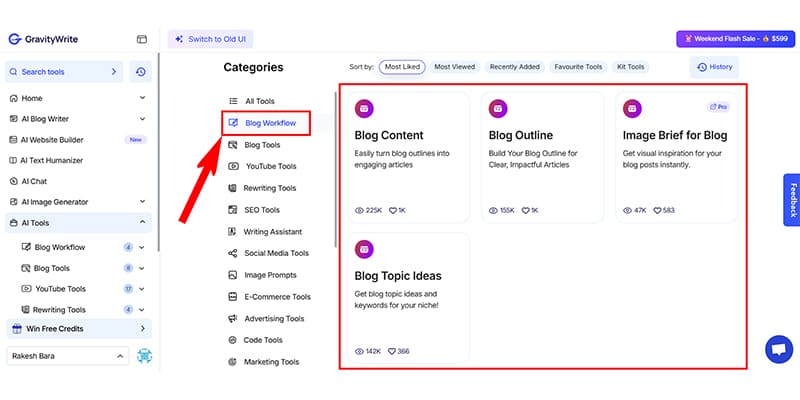Expand the AI Image Generator chevron

142,202
